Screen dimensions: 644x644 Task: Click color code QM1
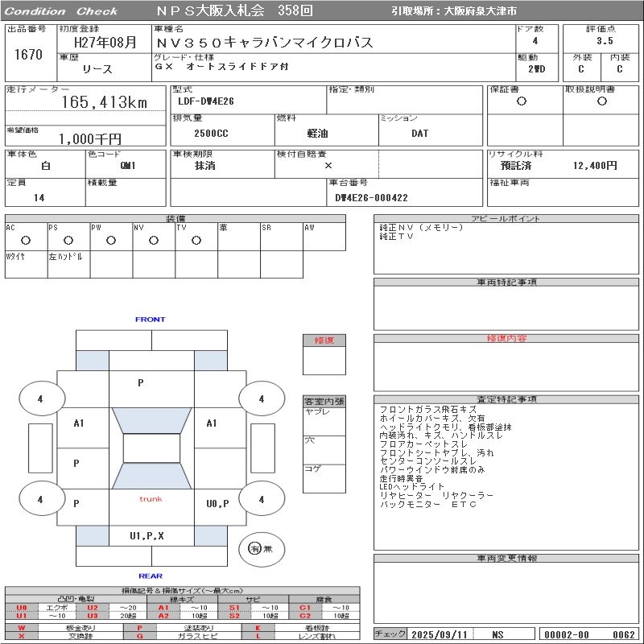click(128, 166)
